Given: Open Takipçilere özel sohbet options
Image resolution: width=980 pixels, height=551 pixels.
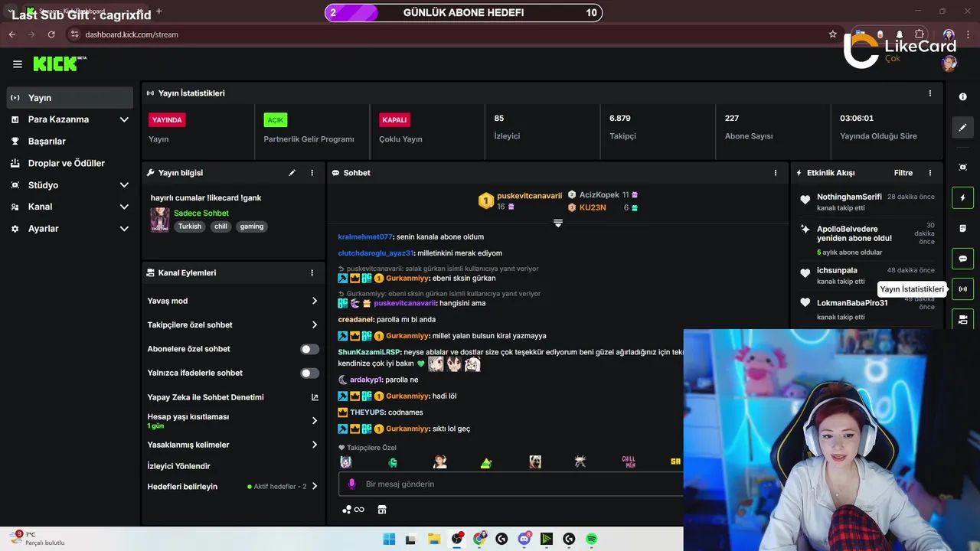Looking at the screenshot, I should click(x=233, y=325).
